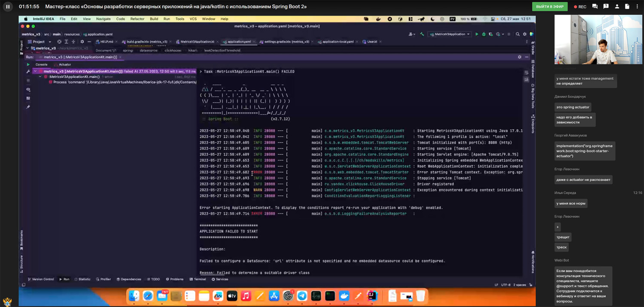Click the UTF-8 encoding in status bar
Viewport: 644px width, 307px height.
coord(505,285)
